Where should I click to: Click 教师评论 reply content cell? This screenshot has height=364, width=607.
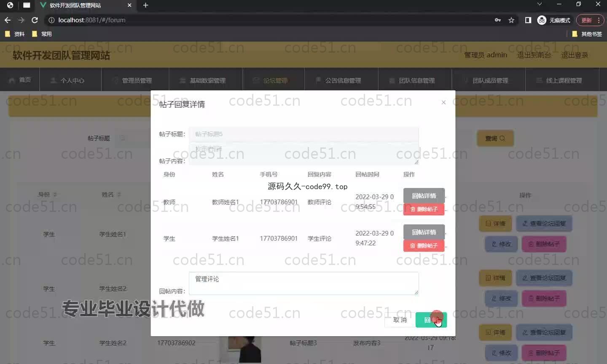click(x=319, y=202)
